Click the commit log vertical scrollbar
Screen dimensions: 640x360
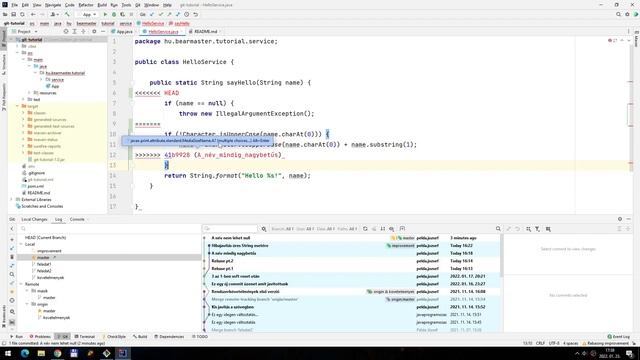click(501, 255)
